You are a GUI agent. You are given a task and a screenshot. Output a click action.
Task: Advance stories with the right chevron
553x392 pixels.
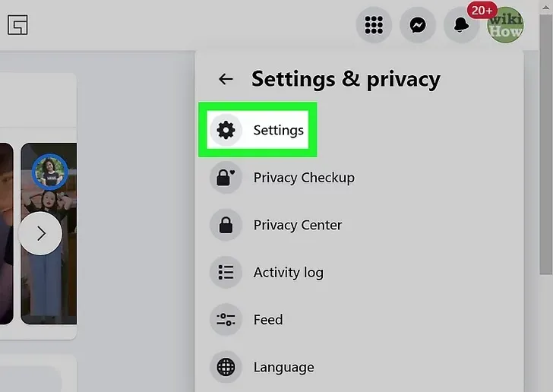coord(40,233)
